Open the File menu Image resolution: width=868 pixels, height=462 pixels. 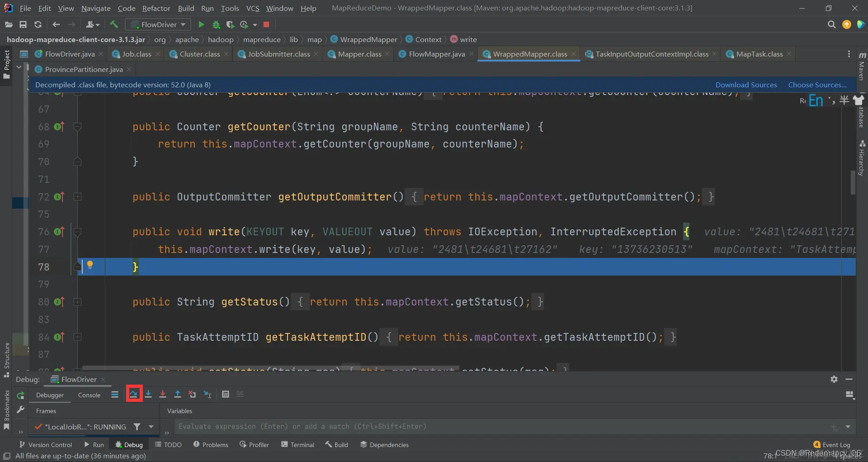coord(25,8)
